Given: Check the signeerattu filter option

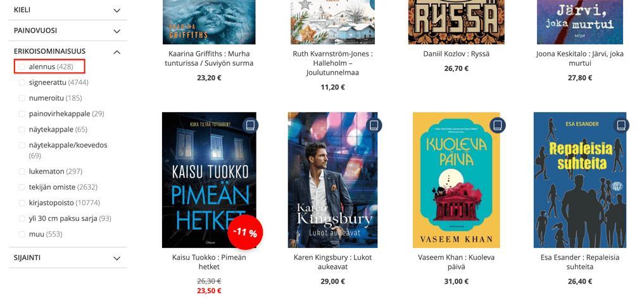Looking at the screenshot, I should 22,82.
